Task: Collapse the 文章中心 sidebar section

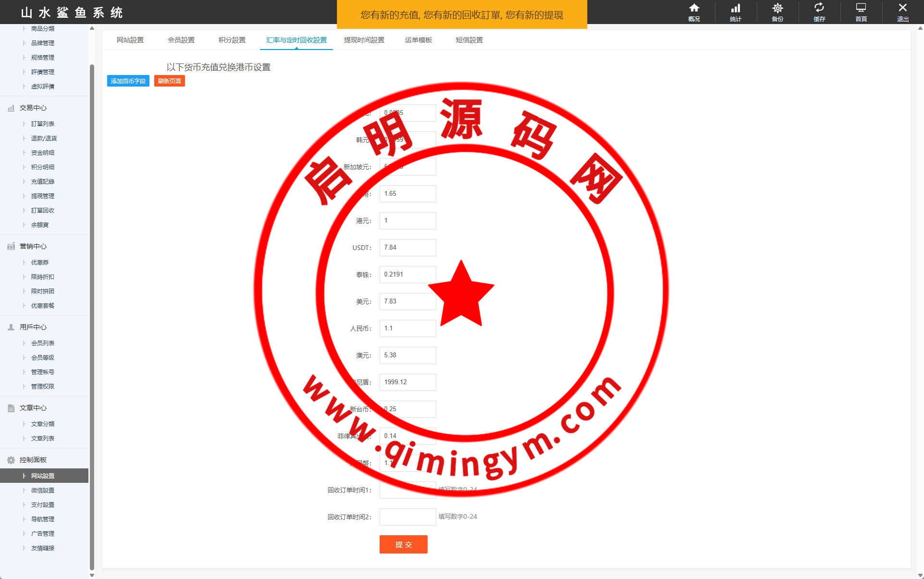Action: click(33, 408)
